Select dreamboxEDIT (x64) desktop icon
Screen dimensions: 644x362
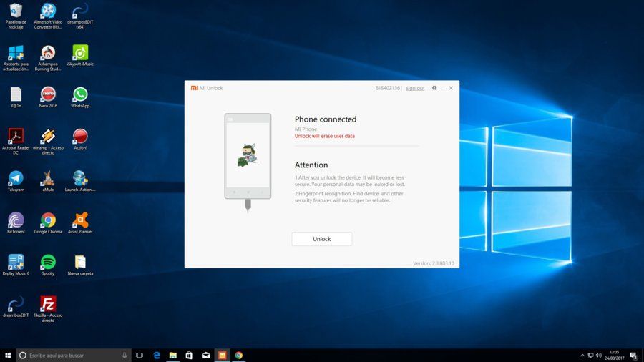click(x=80, y=16)
